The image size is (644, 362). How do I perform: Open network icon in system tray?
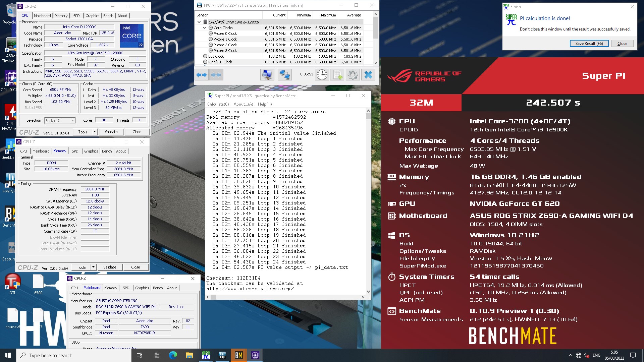pos(578,355)
